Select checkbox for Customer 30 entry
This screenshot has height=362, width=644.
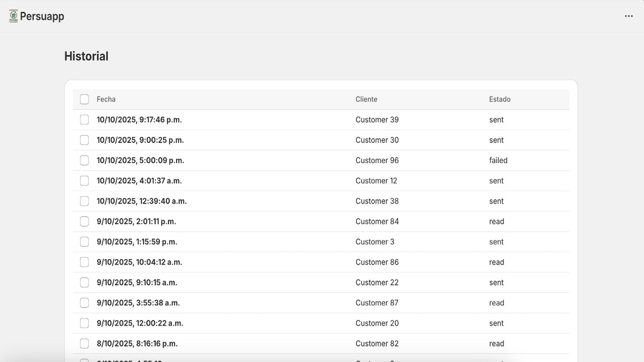[x=84, y=140]
